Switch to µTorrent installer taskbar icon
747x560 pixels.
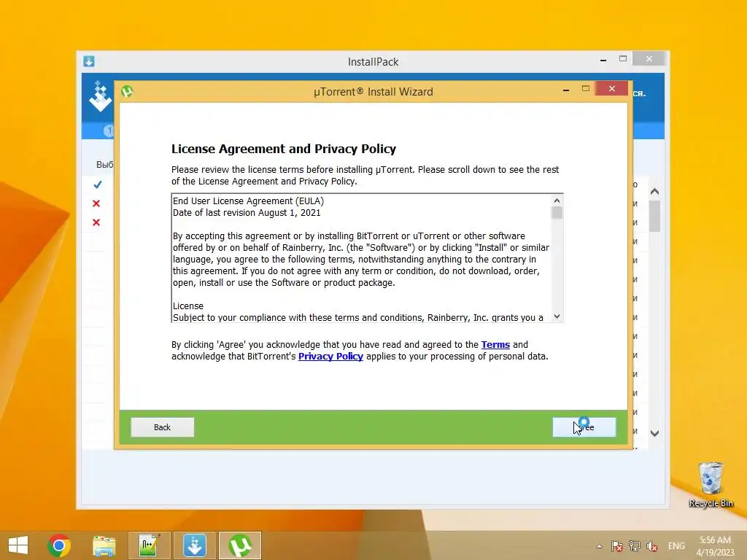click(240, 545)
